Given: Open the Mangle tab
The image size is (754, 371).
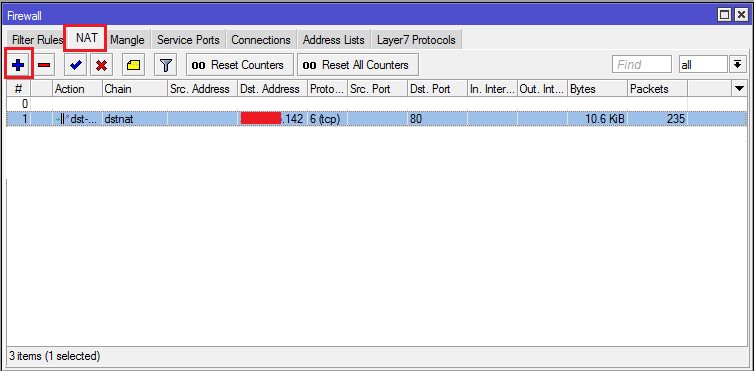Looking at the screenshot, I should click(x=127, y=40).
